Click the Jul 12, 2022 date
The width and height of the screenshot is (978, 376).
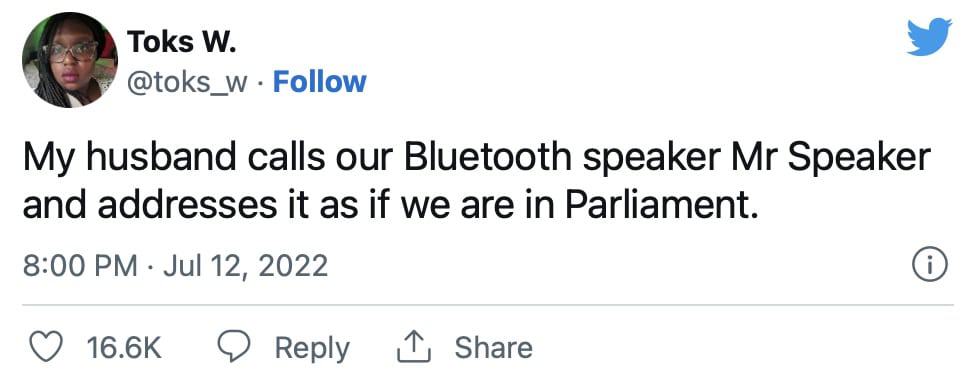point(245,266)
